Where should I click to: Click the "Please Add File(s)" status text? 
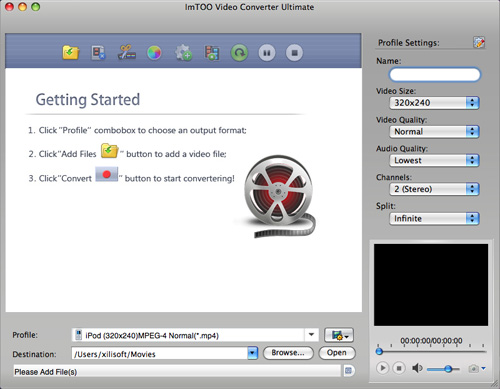pos(46,372)
